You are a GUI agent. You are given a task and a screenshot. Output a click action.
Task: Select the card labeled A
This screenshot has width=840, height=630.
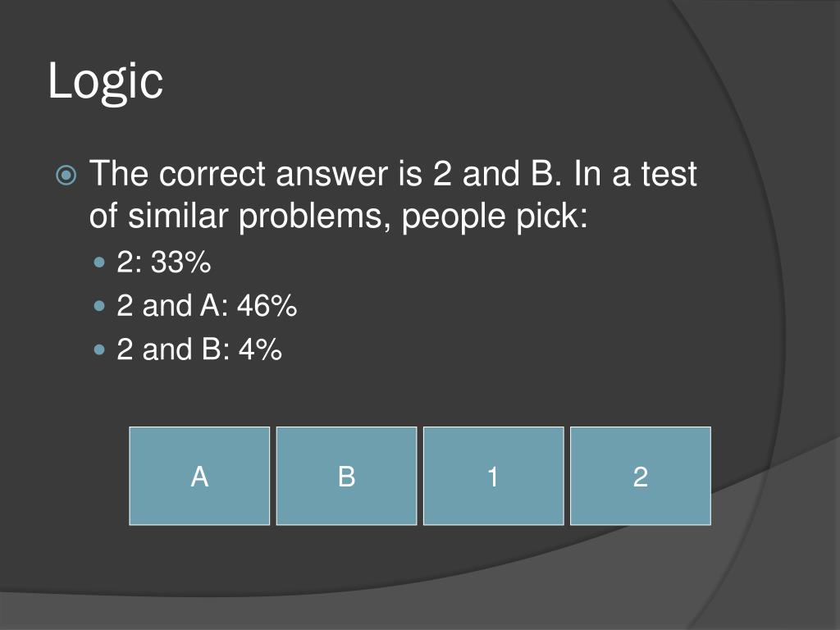199,476
